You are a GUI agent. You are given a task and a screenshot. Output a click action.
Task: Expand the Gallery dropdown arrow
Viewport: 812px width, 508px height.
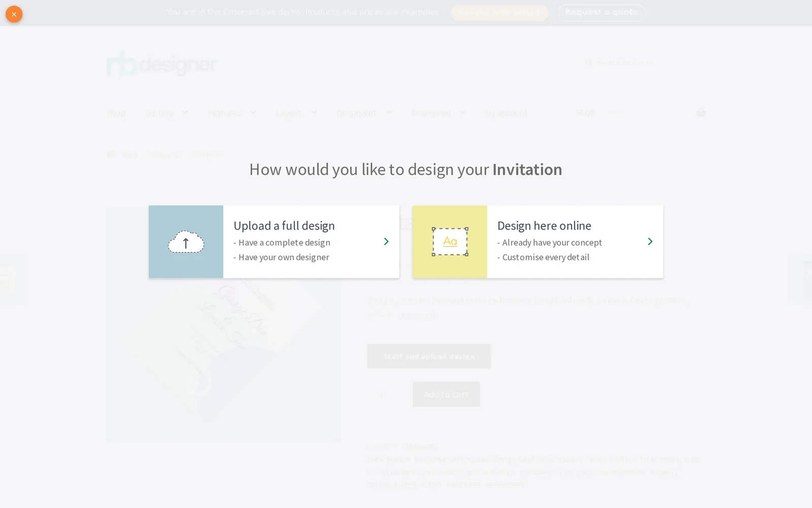[185, 112]
